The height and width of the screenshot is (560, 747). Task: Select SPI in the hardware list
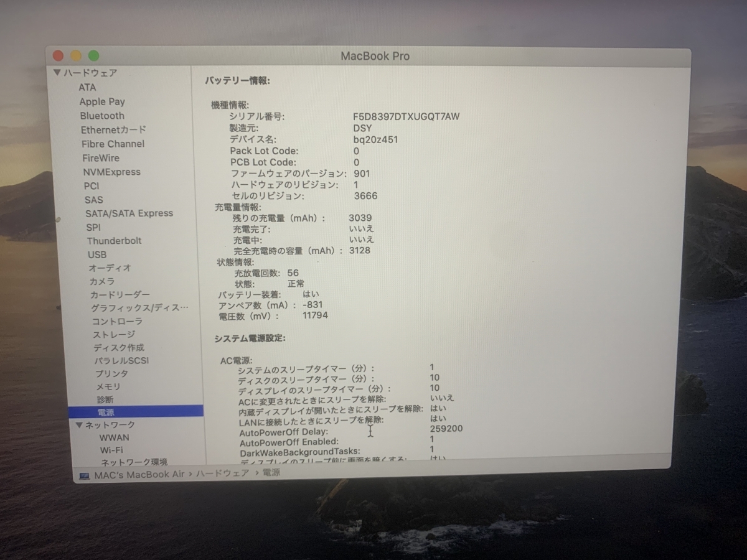[x=93, y=227]
